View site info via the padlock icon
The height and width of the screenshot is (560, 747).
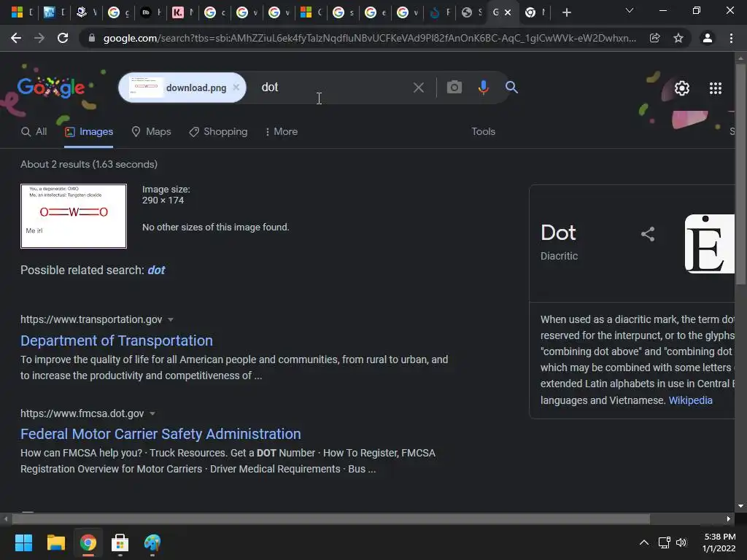click(92, 38)
